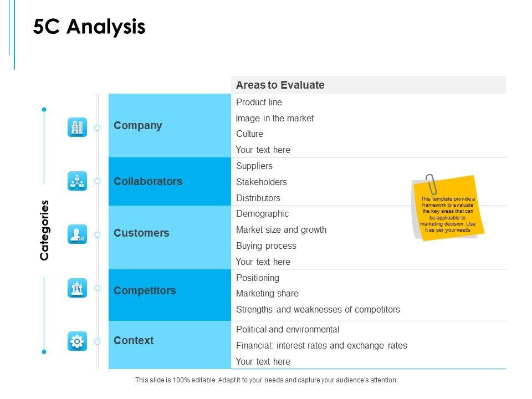Click the 'Areas to Evaluate' header

280,85
